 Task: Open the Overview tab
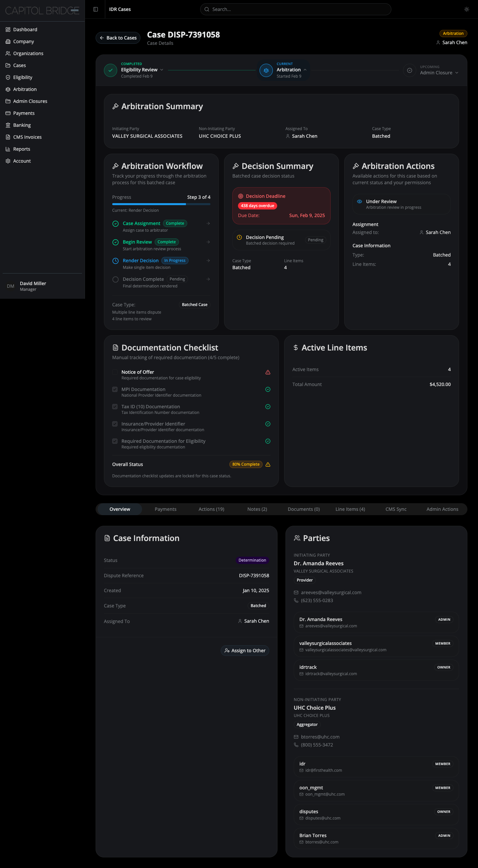tap(119, 509)
